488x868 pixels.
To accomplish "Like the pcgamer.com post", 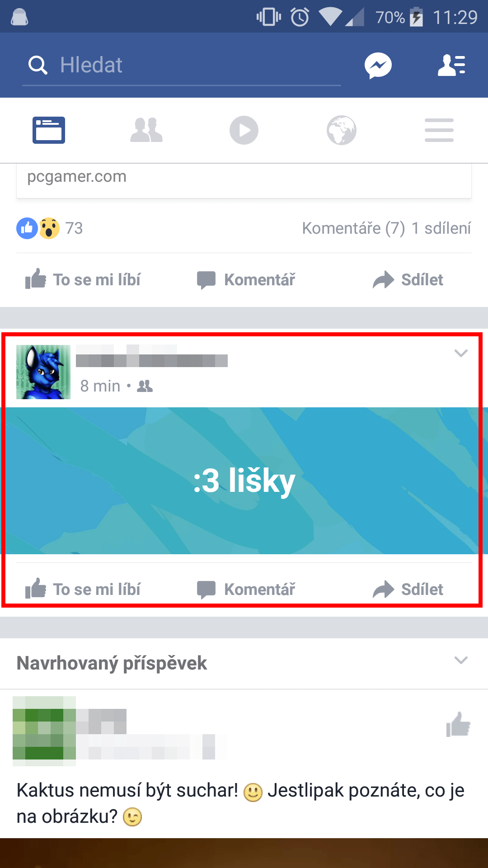I will point(83,279).
